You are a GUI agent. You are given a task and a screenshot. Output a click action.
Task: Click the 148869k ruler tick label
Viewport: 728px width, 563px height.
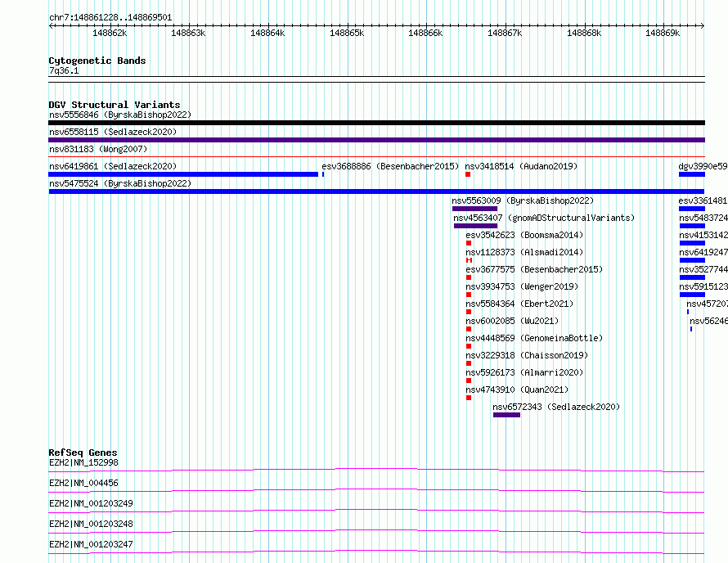(x=663, y=33)
